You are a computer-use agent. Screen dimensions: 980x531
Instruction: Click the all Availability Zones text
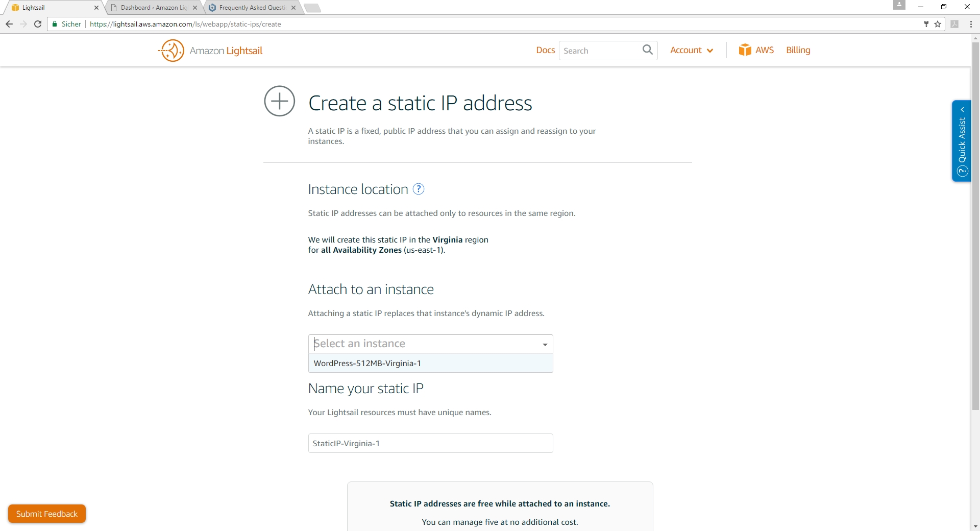(361, 250)
